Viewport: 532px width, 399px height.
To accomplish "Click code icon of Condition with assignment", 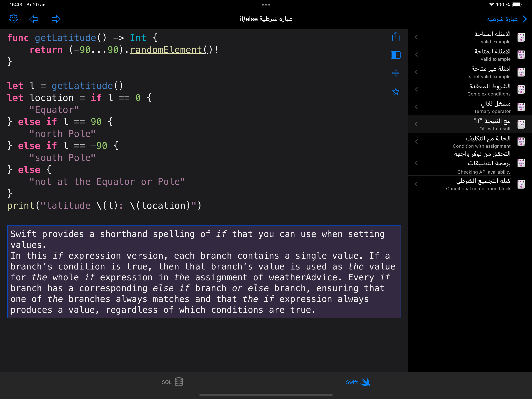I will [x=521, y=142].
